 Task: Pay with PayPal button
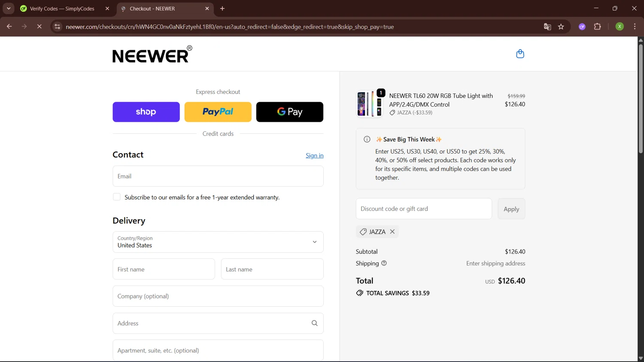coord(218,112)
